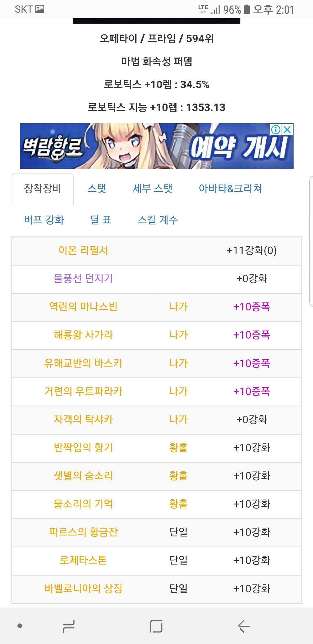313x644 pixels.
Task: Open the 딜 표 tab
Action: click(101, 220)
